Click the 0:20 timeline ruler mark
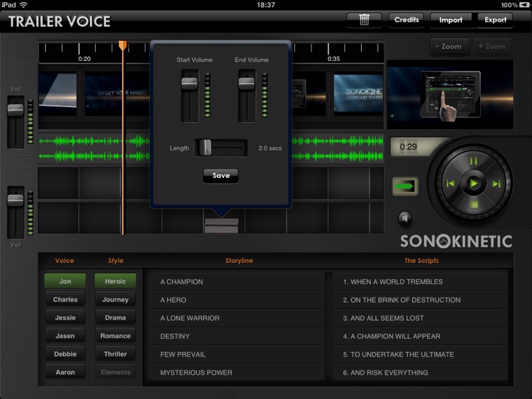 coord(84,59)
